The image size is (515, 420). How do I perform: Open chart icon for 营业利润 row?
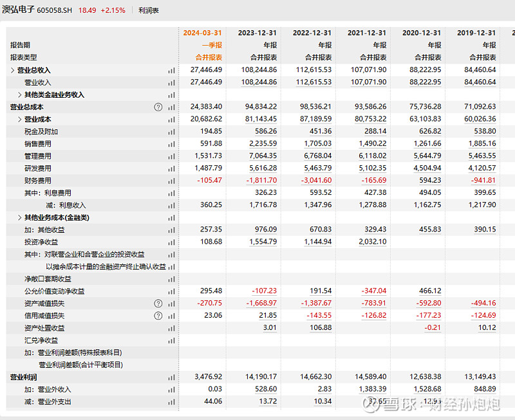point(171,378)
